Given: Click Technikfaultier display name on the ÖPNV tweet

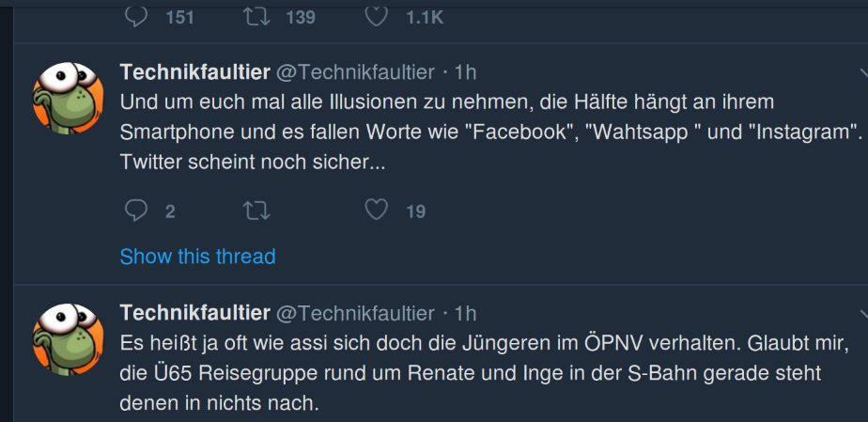Looking at the screenshot, I should click(x=194, y=313).
